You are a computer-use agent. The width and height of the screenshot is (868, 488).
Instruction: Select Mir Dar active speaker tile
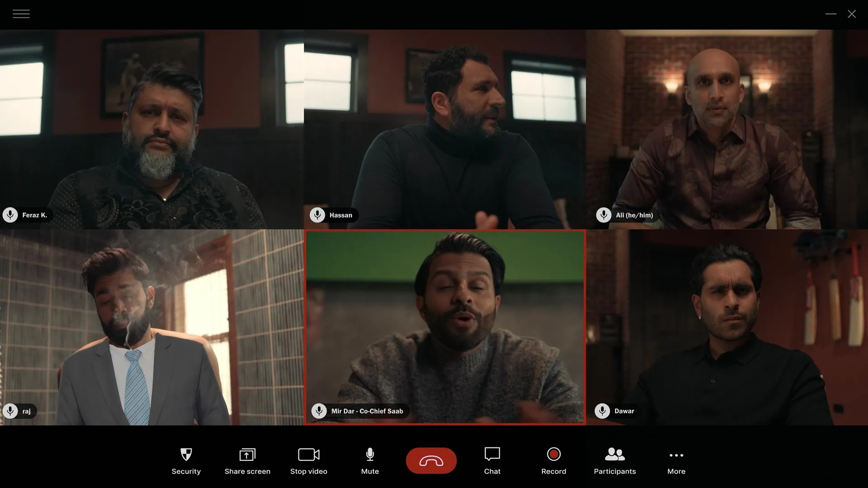(445, 327)
